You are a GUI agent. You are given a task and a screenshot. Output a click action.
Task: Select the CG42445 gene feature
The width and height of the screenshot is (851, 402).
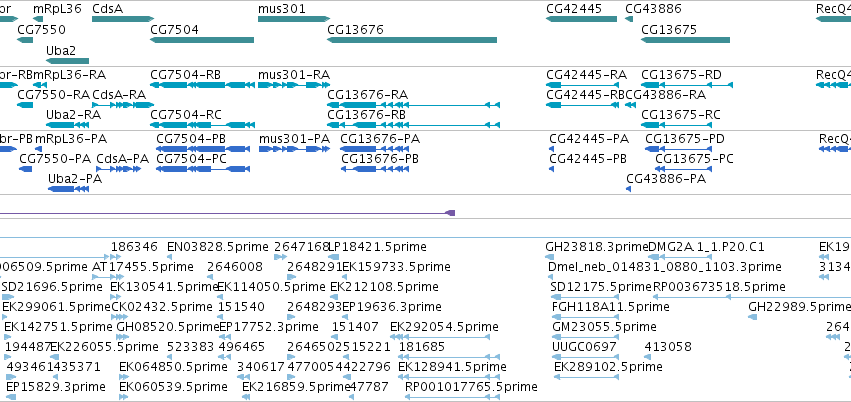(x=581, y=19)
